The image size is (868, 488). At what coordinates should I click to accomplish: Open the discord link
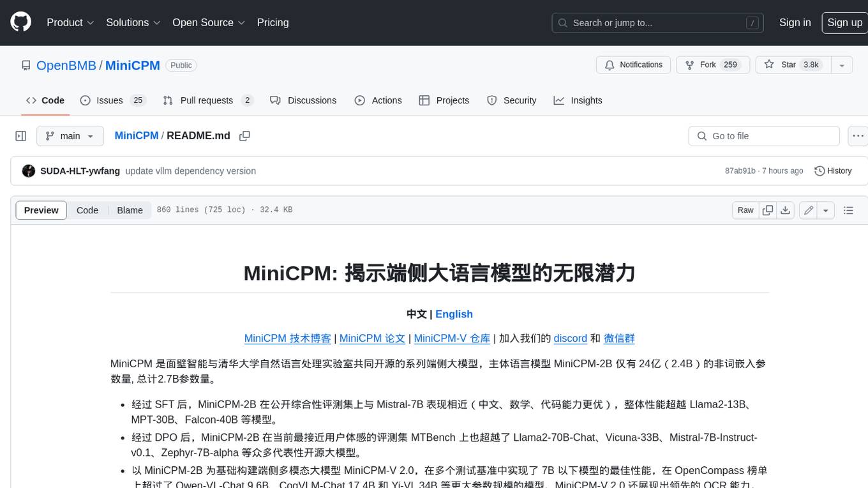[x=570, y=339]
